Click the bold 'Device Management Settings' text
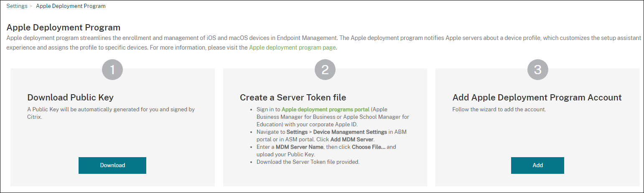Screen dimensions: 644x193 point(350,132)
